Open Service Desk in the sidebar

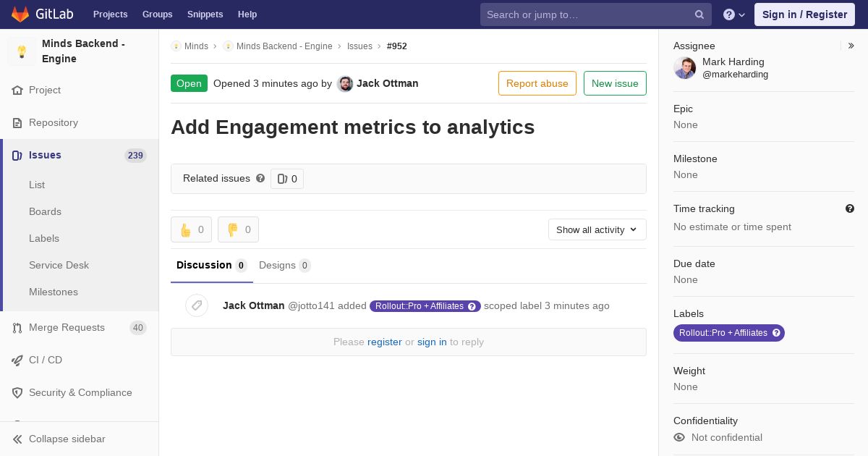point(59,266)
